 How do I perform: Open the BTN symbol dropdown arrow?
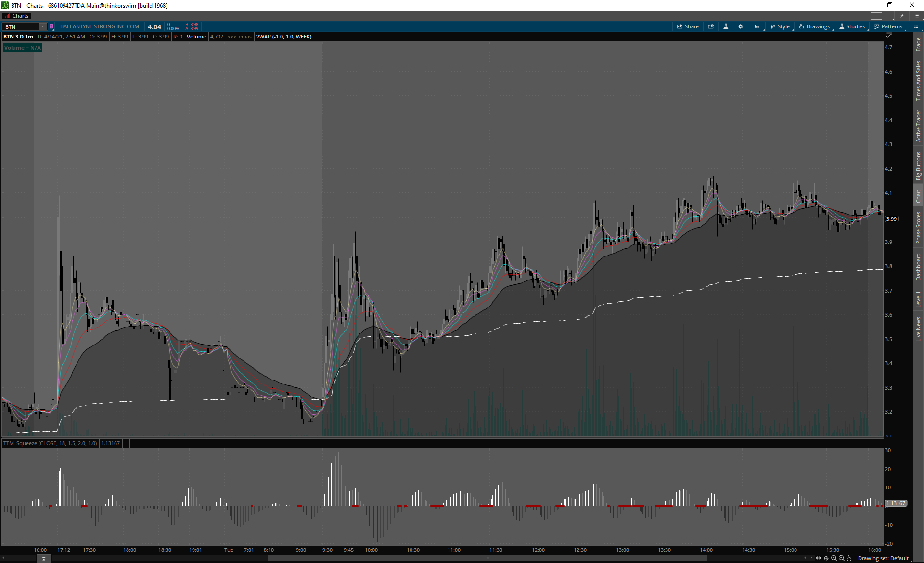[43, 26]
